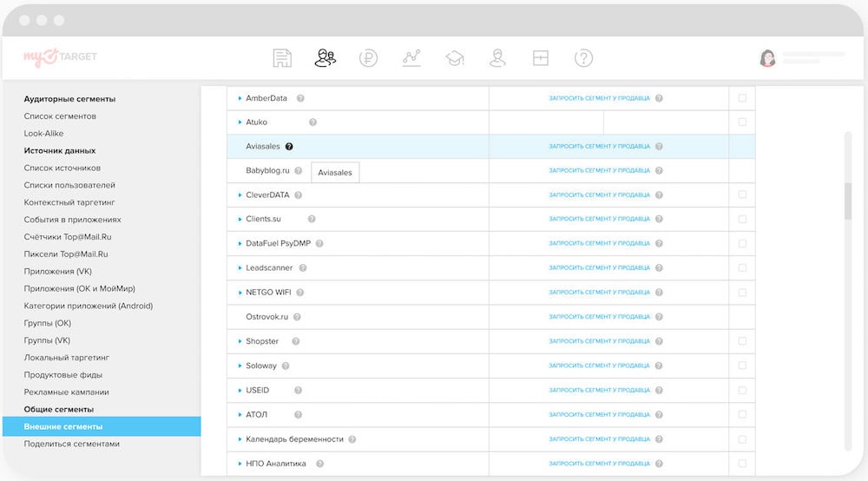Open the profile person icon

click(497, 58)
